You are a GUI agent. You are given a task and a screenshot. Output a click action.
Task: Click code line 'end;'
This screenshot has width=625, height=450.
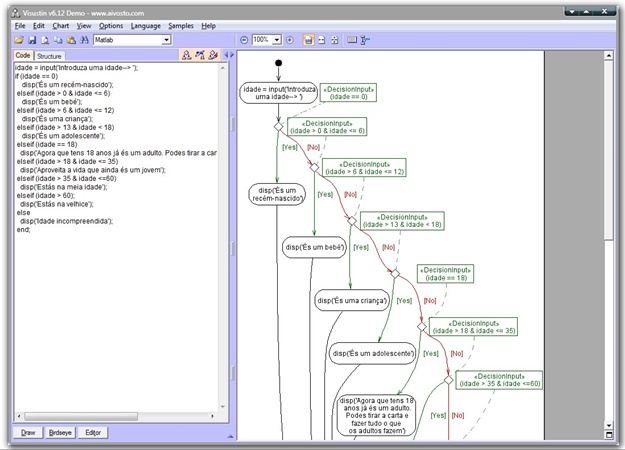[24, 230]
